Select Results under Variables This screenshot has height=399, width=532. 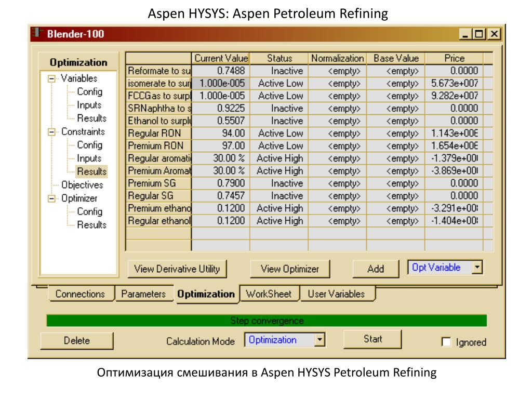tap(91, 118)
